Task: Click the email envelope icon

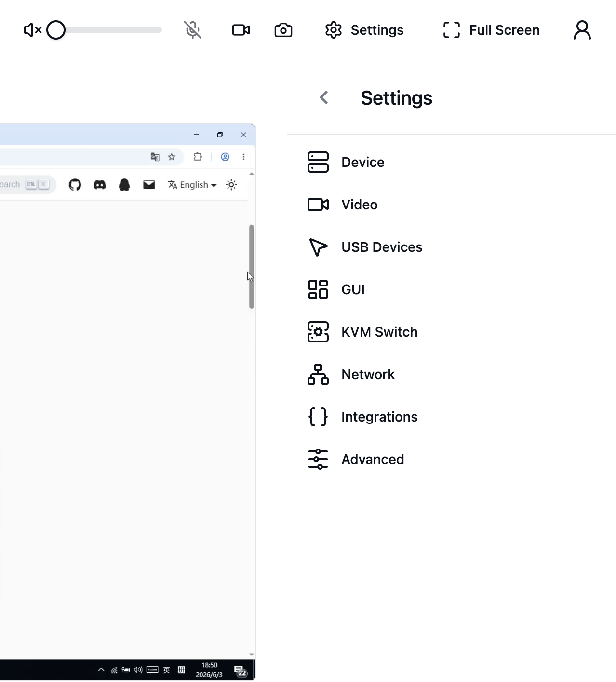Action: click(149, 184)
